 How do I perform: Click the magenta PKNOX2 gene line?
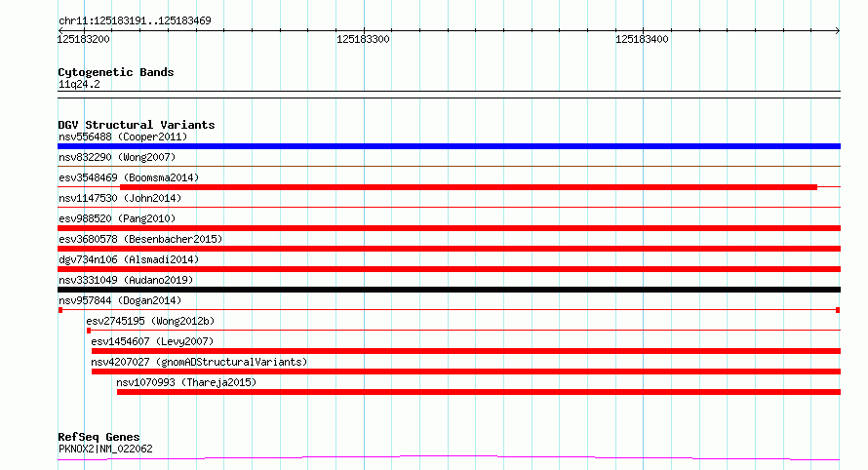coord(449,457)
